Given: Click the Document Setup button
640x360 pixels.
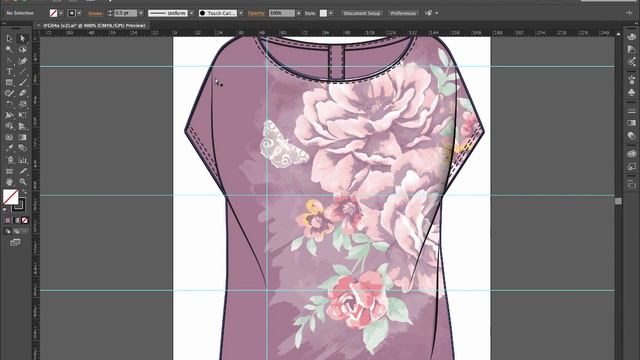Looking at the screenshot, I should click(362, 13).
